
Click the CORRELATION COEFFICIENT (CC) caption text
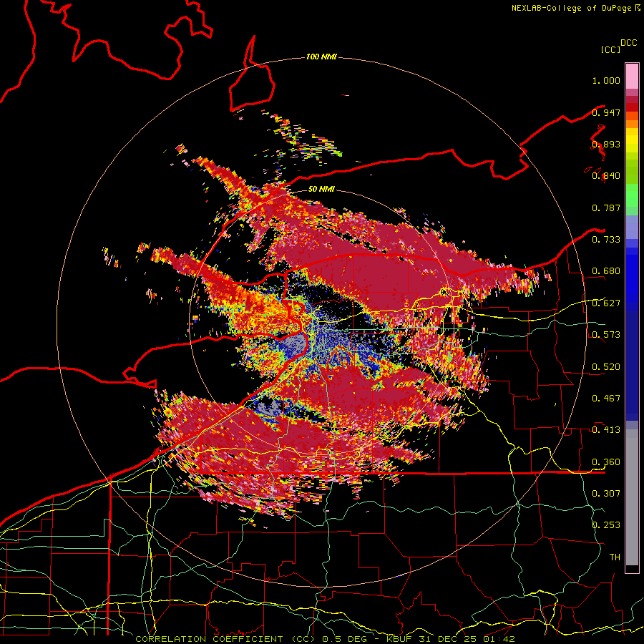(225, 639)
